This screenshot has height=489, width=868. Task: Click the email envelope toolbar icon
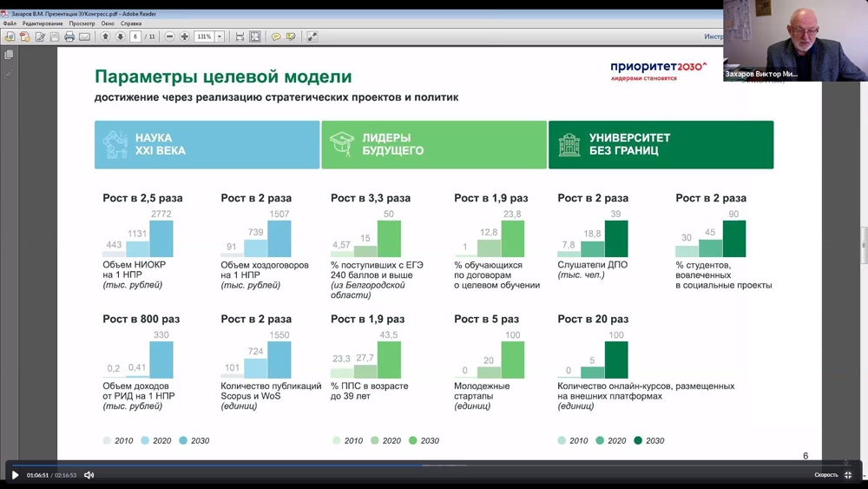pos(84,37)
